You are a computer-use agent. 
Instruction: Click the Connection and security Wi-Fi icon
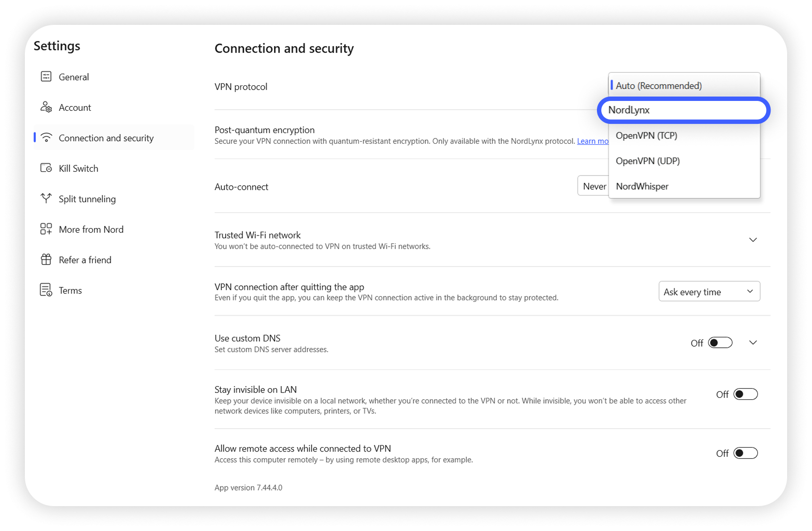click(x=46, y=138)
